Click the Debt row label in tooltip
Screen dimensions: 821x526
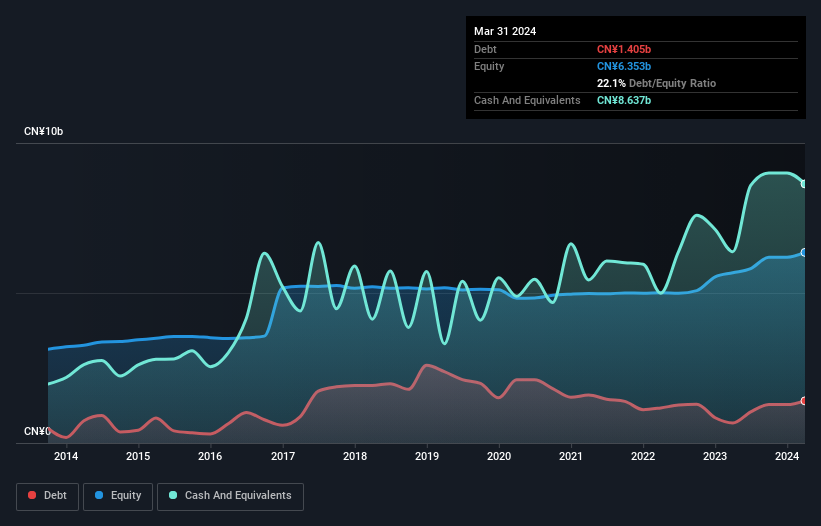(485, 49)
